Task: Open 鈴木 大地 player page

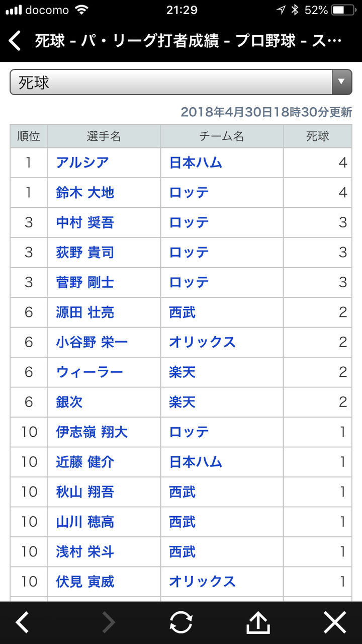Action: tap(85, 193)
